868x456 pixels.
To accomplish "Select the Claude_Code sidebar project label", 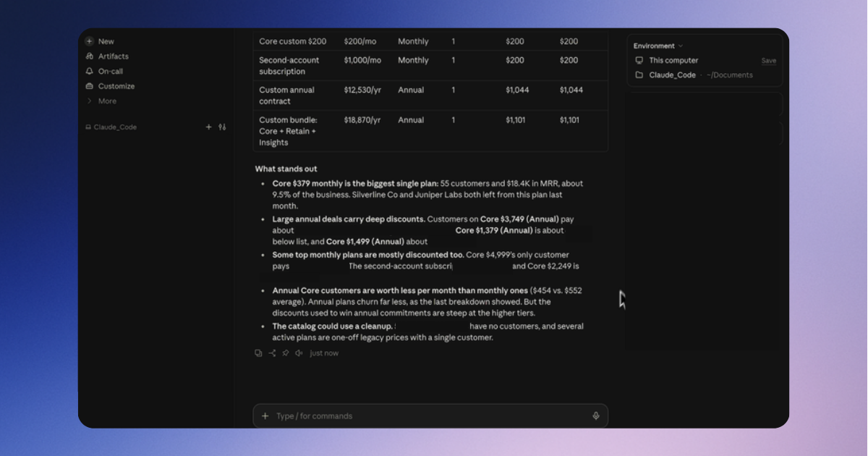I will pyautogui.click(x=115, y=127).
